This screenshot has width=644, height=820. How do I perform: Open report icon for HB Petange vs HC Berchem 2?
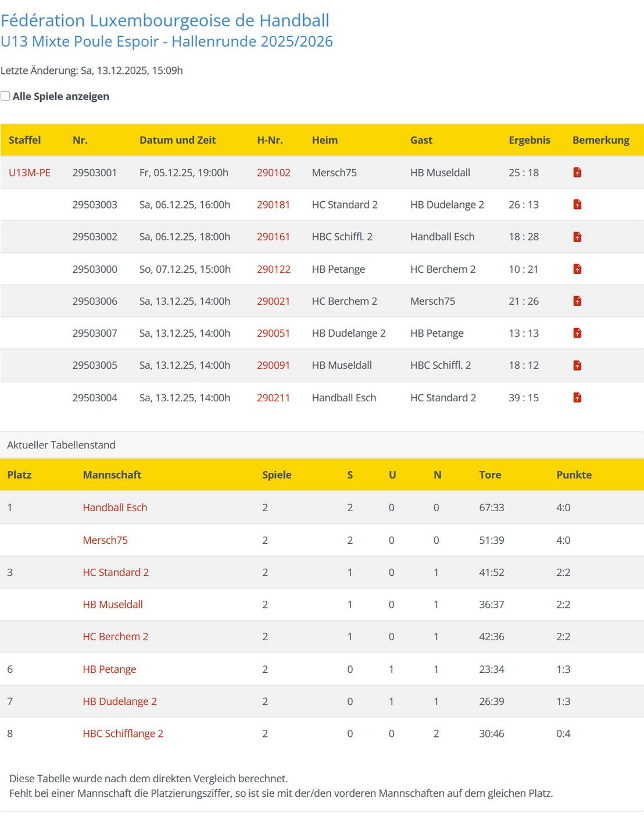pyautogui.click(x=577, y=269)
